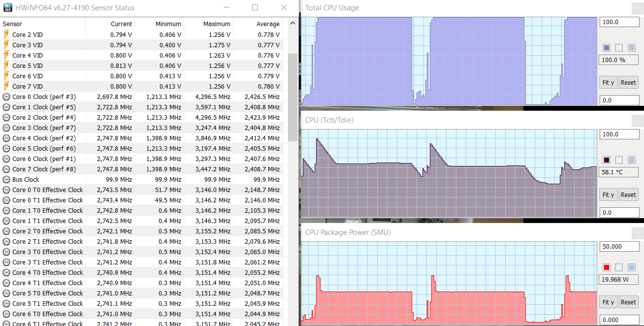This screenshot has height=326, width=644.
Task: Click dark purple line color swatch for CPU Tctl/Tdie
Action: pos(607,160)
